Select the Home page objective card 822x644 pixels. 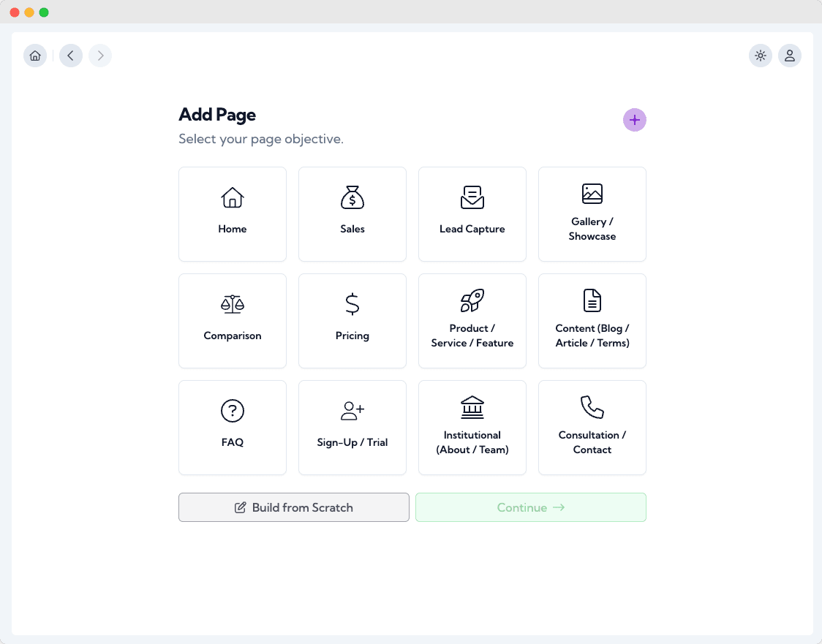pos(233,214)
